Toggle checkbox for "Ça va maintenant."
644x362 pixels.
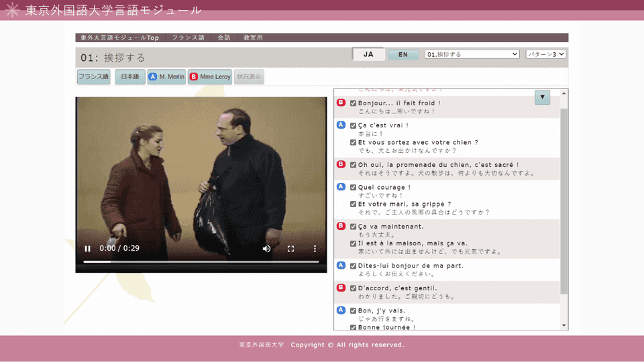pos(354,227)
